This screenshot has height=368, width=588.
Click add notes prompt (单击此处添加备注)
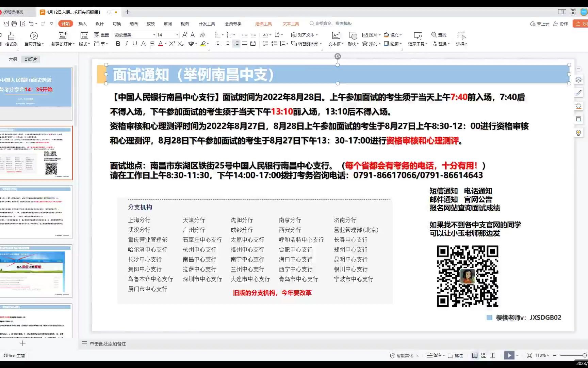tap(108, 344)
